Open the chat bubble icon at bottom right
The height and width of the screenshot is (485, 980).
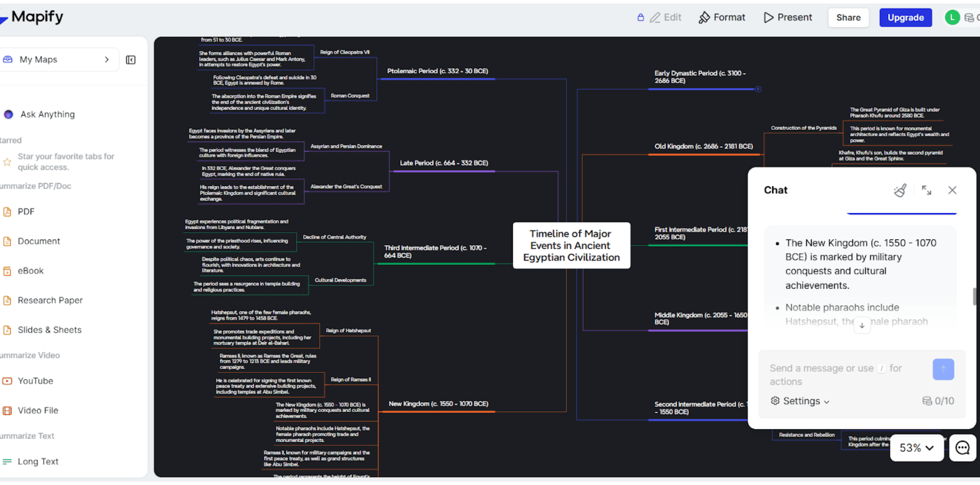(963, 448)
